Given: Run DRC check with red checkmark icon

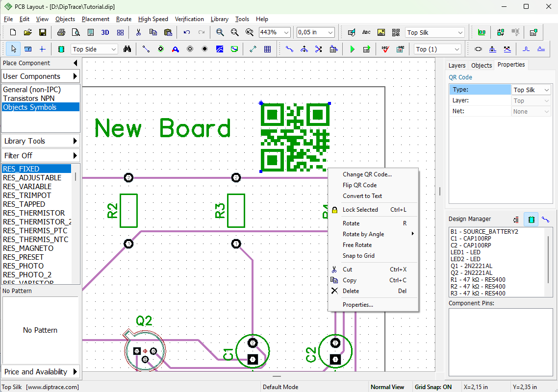Looking at the screenshot, I should pos(385,49).
